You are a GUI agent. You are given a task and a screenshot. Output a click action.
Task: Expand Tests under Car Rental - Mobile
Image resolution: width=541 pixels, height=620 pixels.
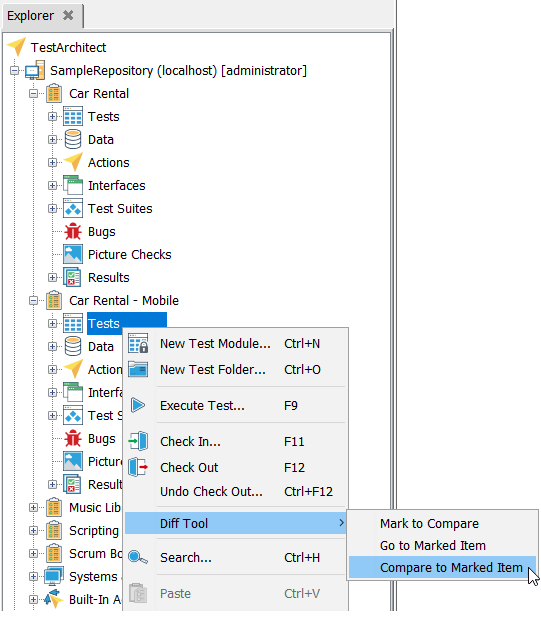point(53,323)
